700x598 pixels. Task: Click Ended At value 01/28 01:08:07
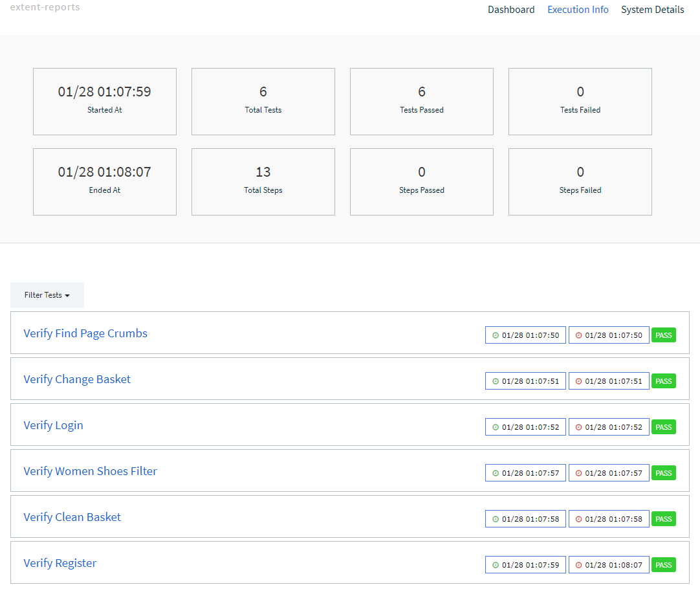[104, 172]
